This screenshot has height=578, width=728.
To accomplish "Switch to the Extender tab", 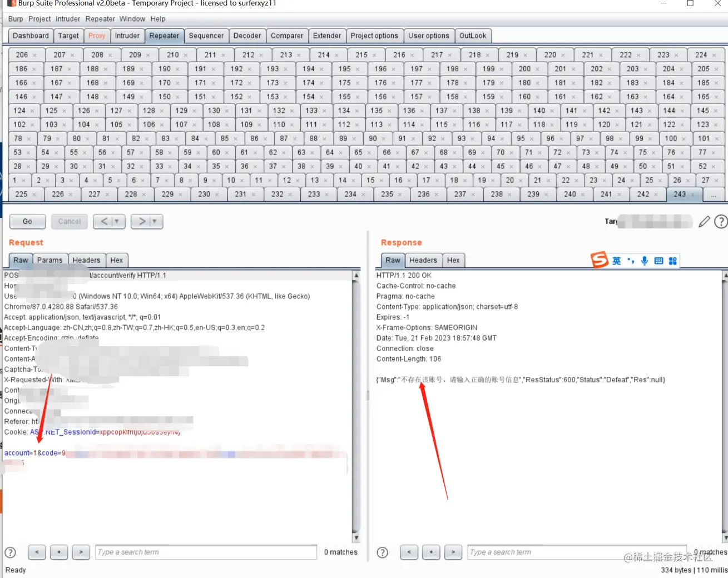I will [327, 36].
